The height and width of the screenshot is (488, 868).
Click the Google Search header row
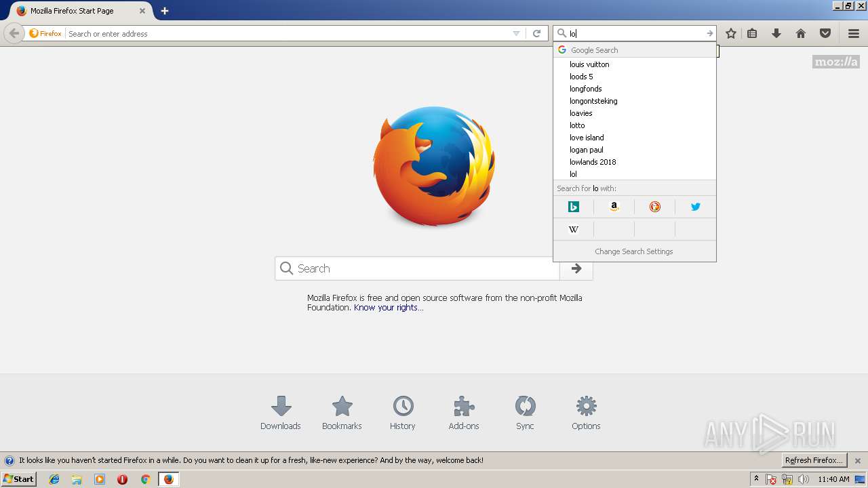pyautogui.click(x=635, y=50)
